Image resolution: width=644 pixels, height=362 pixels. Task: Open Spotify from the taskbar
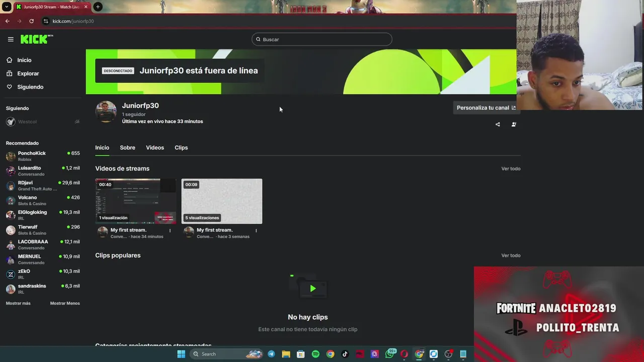click(x=315, y=354)
